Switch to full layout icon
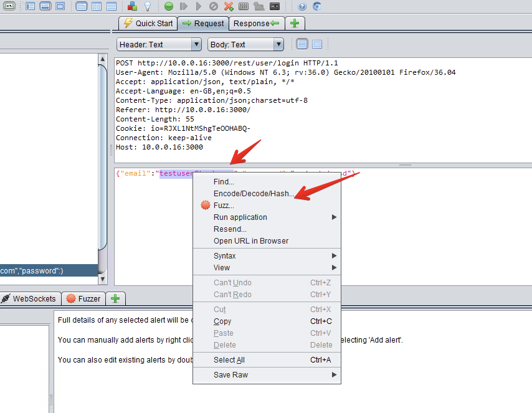 click(60, 6)
